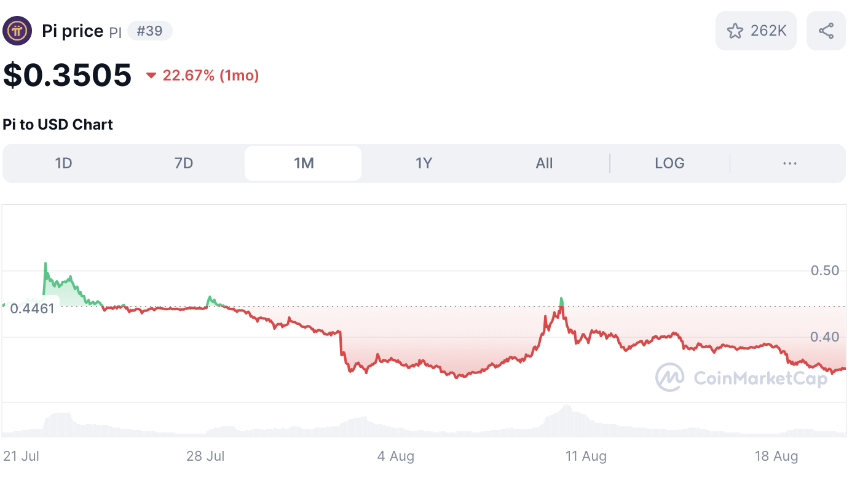Toggle the LOG scale option

pos(669,163)
